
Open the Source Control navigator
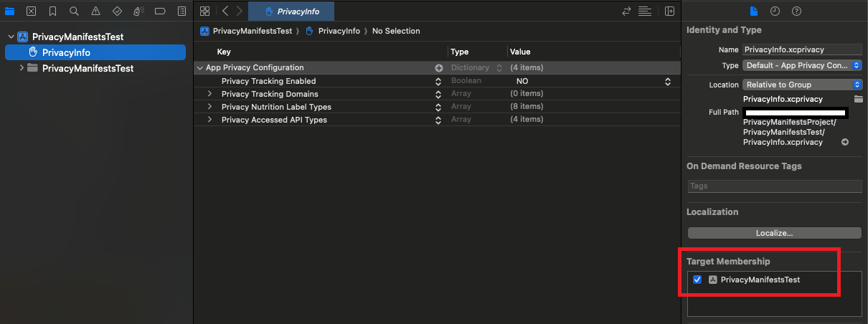coord(32,11)
